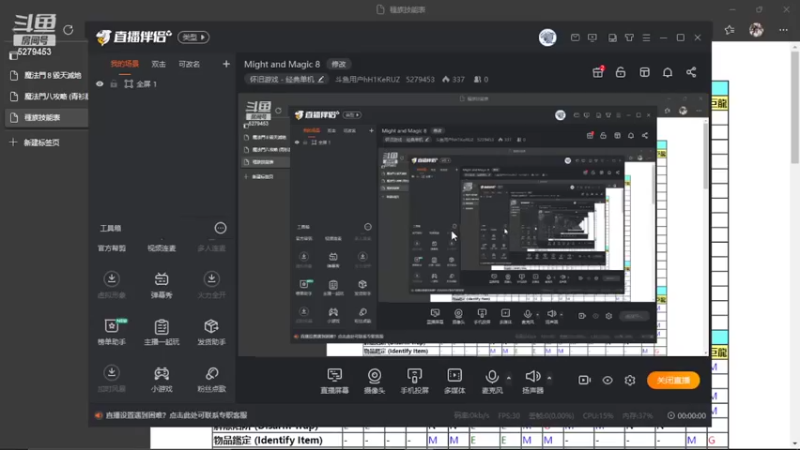Switch to the 双击 scene tab
800x450 pixels.
click(x=159, y=64)
